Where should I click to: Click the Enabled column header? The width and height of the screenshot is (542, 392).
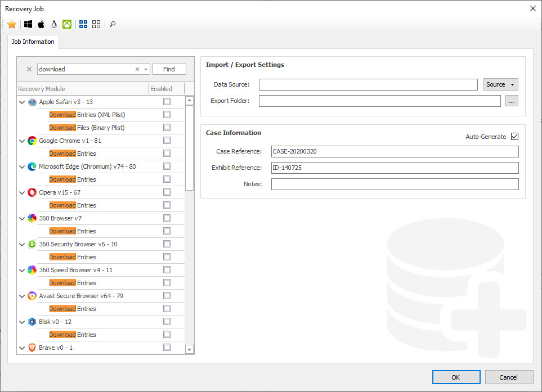(167, 89)
